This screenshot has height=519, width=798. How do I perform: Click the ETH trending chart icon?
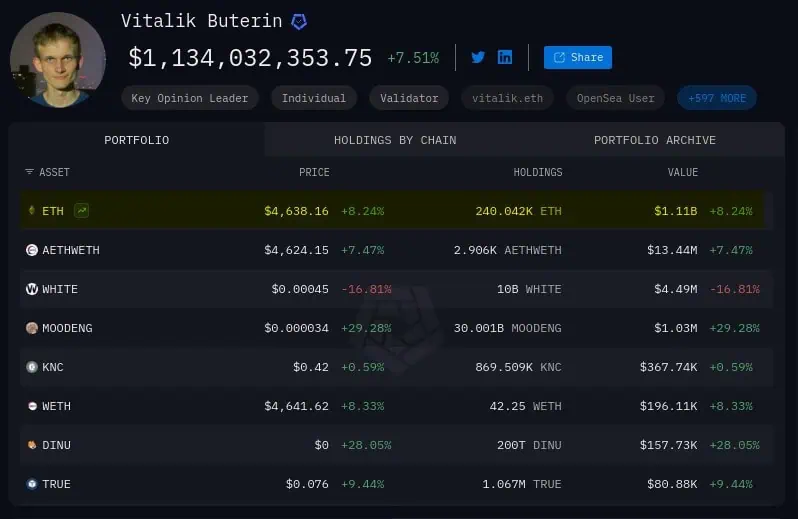point(81,210)
